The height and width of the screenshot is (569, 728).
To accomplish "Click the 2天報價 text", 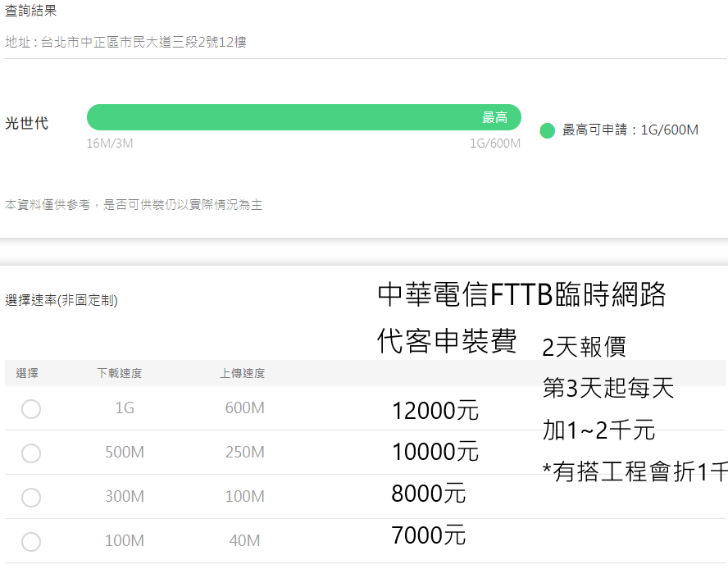I will [x=584, y=348].
